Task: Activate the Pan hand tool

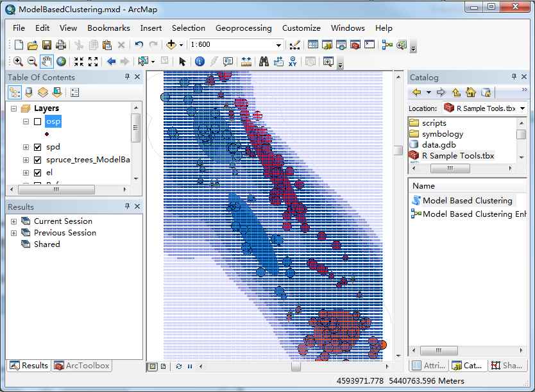Action: coord(46,62)
